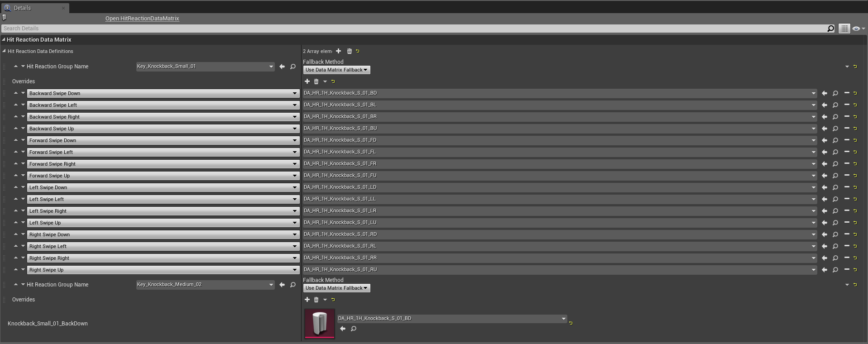Open the eye view options menu
This screenshot has height=344, width=868.
coord(858,29)
